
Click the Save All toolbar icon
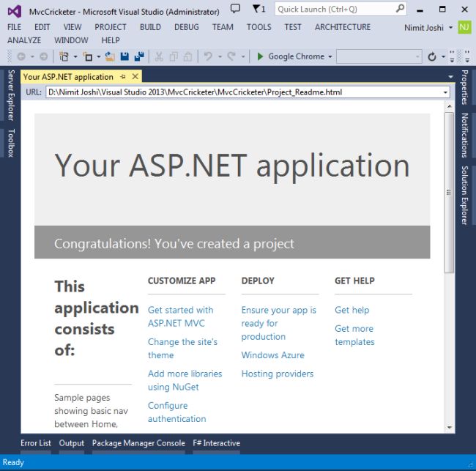coord(138,56)
